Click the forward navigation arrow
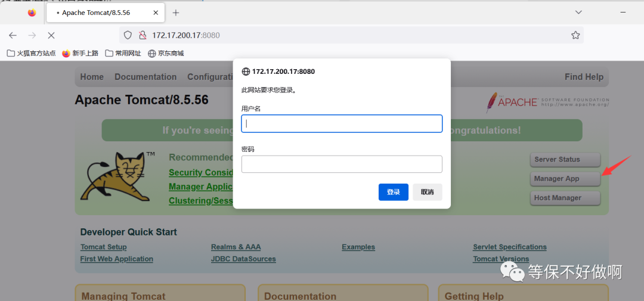The height and width of the screenshot is (301, 644). coord(32,35)
